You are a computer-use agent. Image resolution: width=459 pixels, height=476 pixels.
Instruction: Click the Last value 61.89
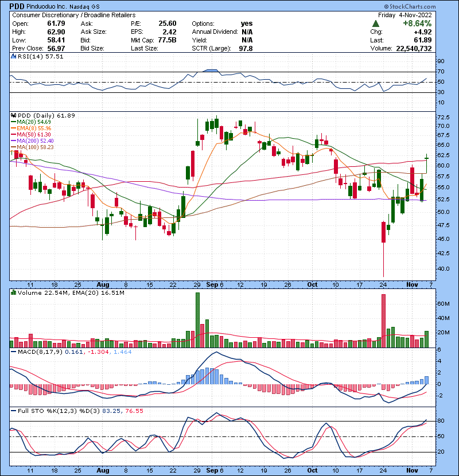pos(422,40)
